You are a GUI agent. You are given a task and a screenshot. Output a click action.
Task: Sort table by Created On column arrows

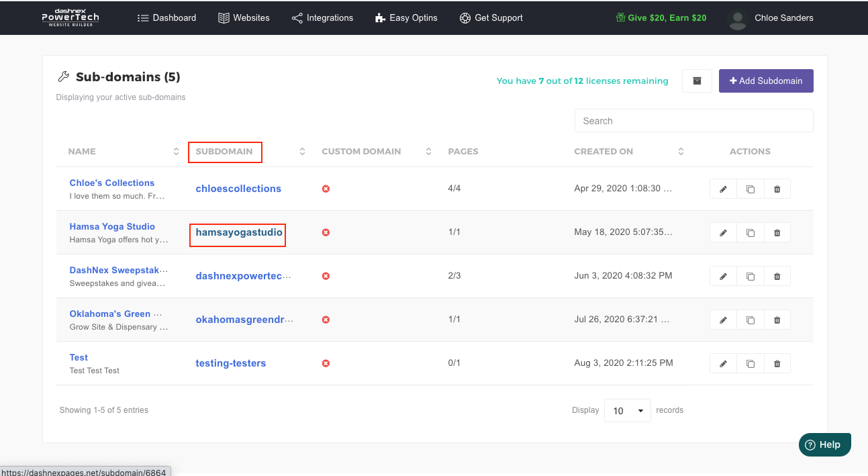[681, 152]
